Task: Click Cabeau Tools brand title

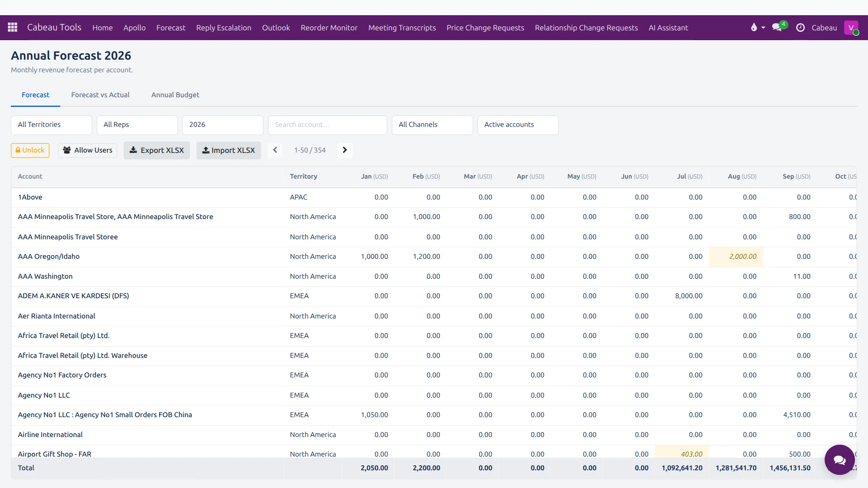Action: tap(54, 27)
